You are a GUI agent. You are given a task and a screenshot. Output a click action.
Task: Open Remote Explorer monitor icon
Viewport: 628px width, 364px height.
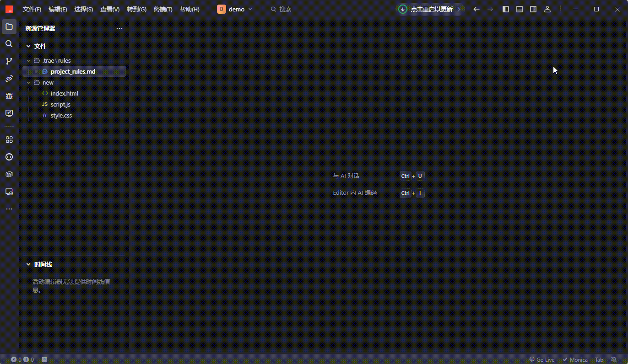pos(9,113)
